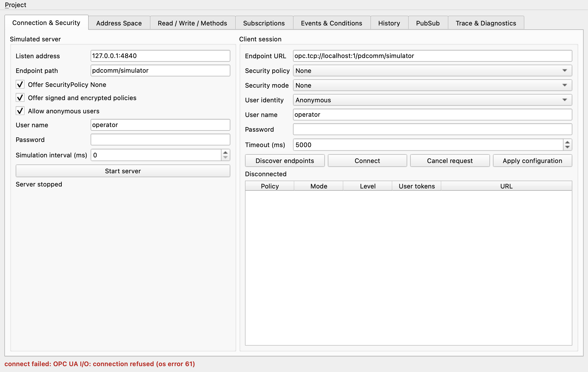Open the Security mode dropdown
Viewport: 588px width, 372px height.
pyautogui.click(x=432, y=85)
